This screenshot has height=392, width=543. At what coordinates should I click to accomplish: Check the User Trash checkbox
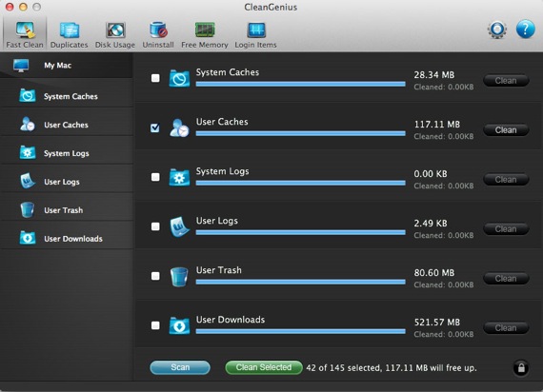[155, 276]
